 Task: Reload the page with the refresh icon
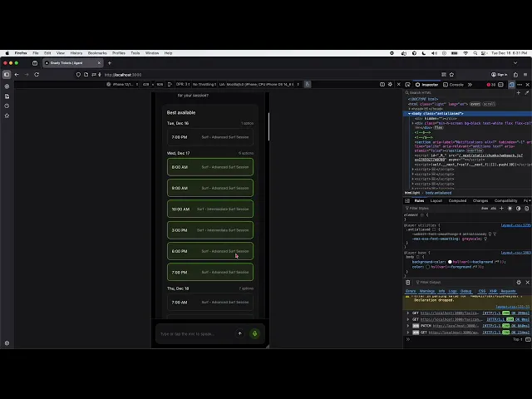pyautogui.click(x=37, y=75)
